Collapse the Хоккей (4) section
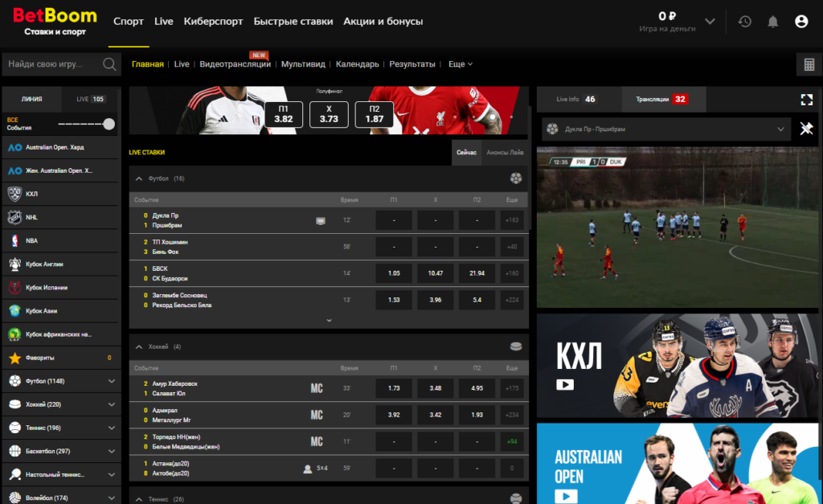 tap(138, 346)
